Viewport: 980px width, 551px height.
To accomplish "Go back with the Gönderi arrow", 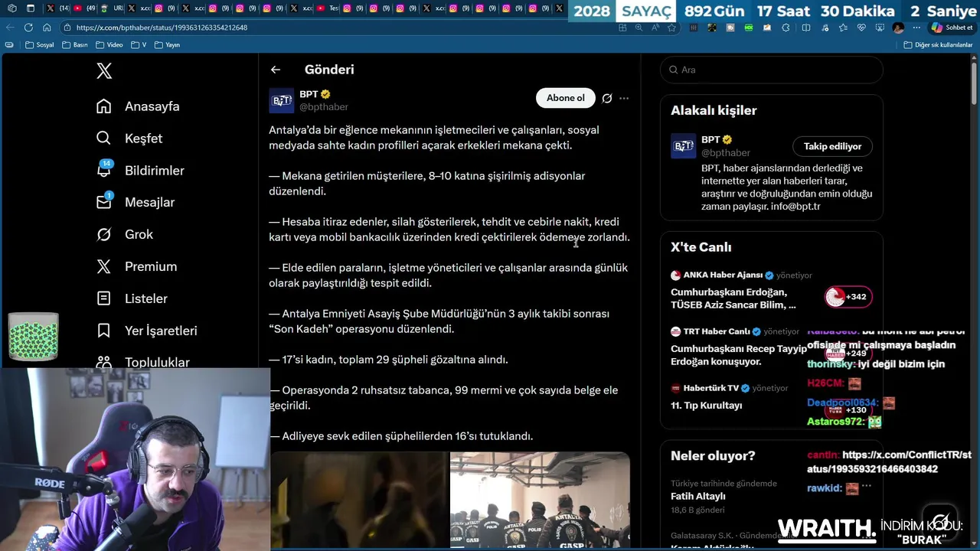I will tap(276, 70).
